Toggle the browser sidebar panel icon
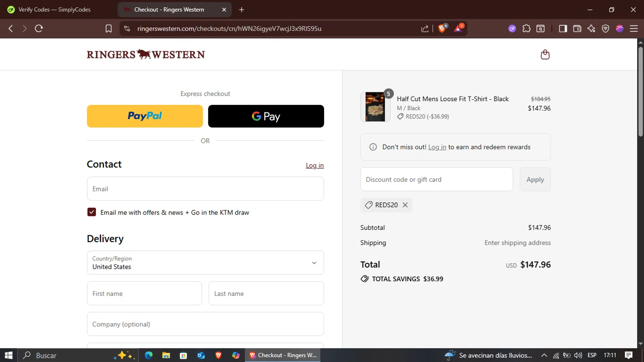644x362 pixels. (563, 28)
